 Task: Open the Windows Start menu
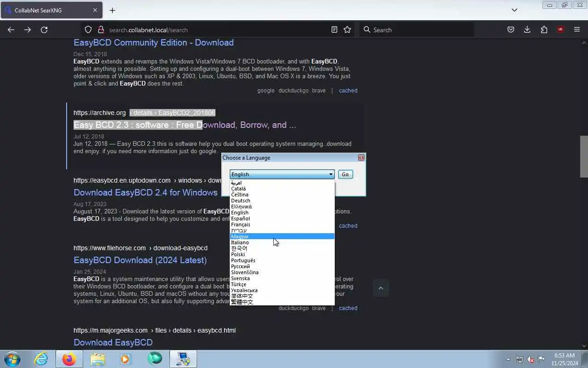point(12,359)
